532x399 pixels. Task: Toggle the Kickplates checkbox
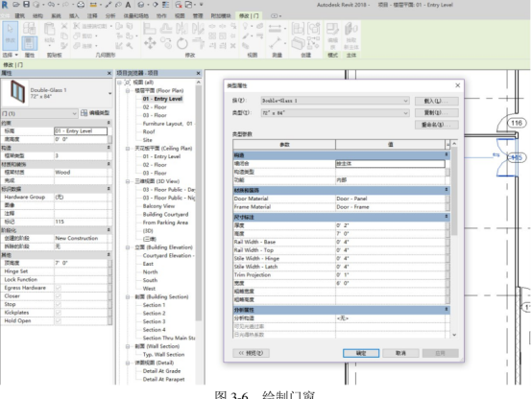click(x=58, y=313)
